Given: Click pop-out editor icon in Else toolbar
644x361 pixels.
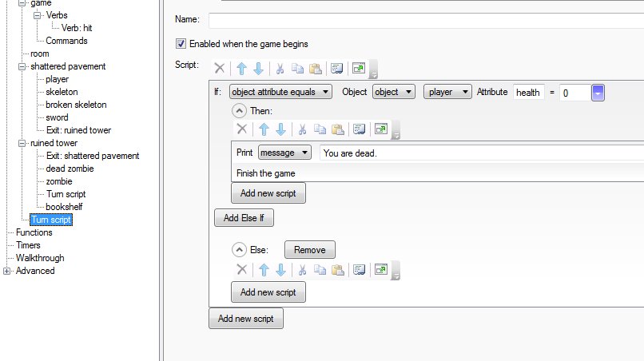Looking at the screenshot, I should click(x=380, y=270).
